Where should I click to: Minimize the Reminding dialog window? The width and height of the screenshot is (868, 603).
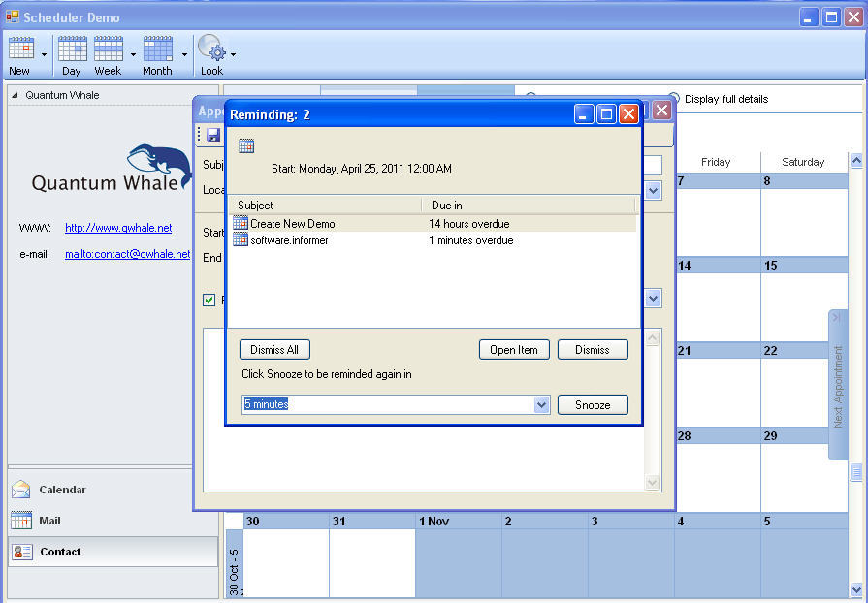[x=584, y=114]
